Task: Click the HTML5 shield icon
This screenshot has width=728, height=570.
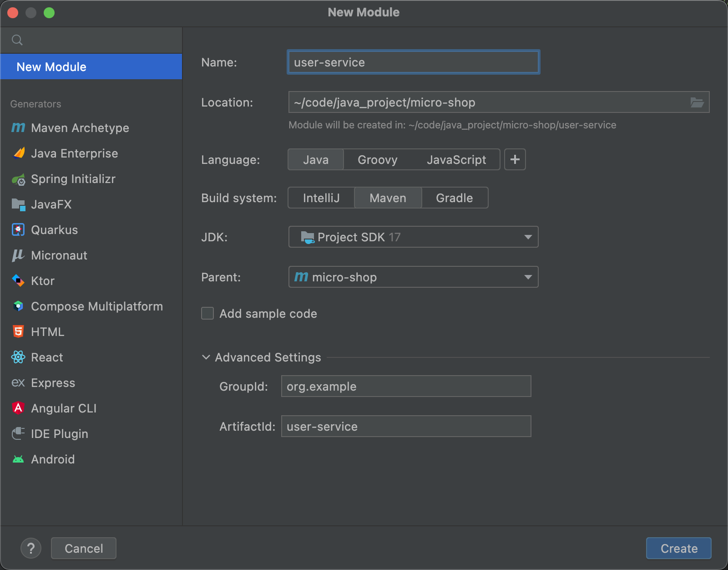Action: click(x=18, y=332)
